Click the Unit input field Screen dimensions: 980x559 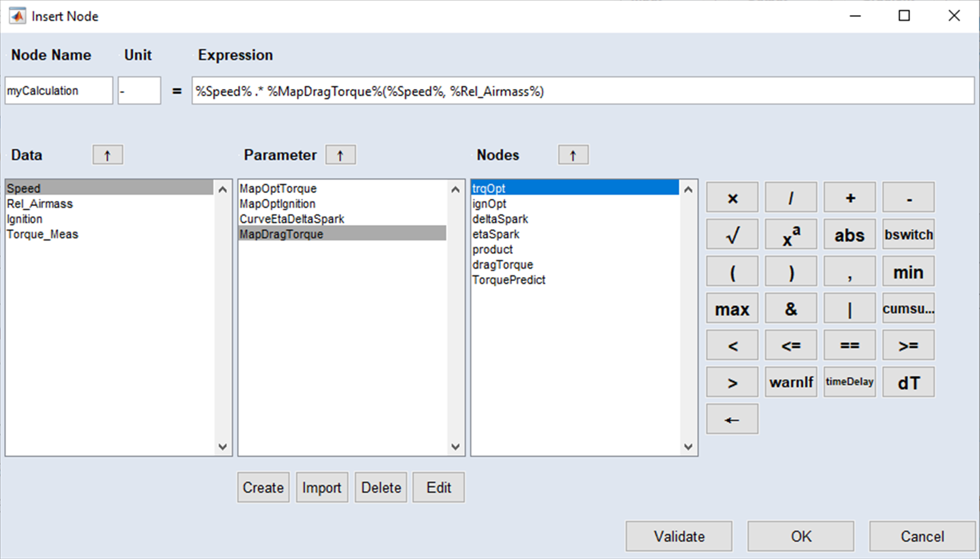tap(139, 91)
